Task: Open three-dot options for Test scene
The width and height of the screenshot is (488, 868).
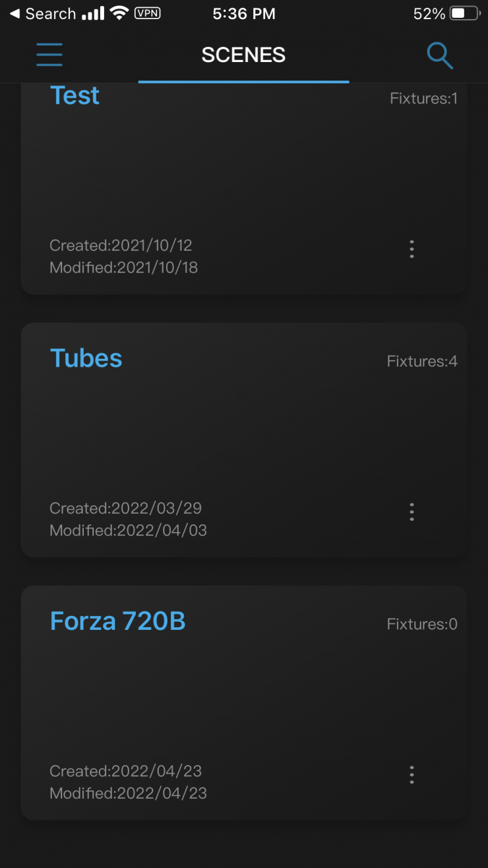Action: (x=412, y=249)
